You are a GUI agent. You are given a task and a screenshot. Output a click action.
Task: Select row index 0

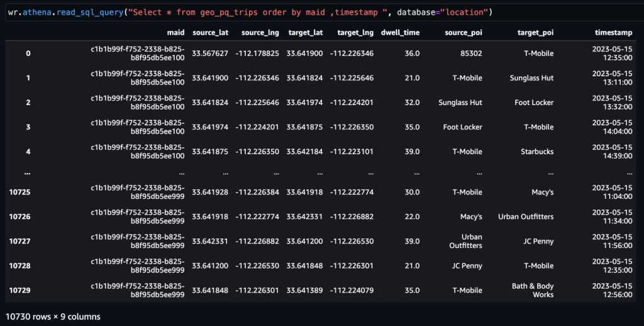(28, 53)
